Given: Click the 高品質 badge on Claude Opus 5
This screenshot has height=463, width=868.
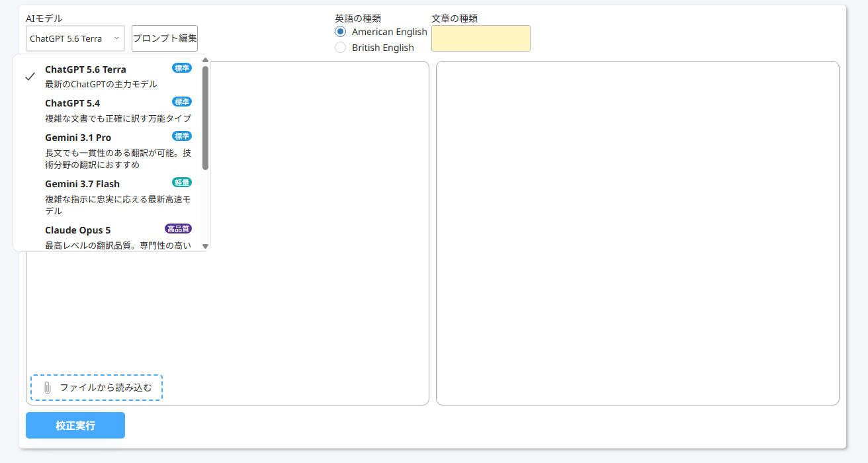Looking at the screenshot, I should [179, 229].
